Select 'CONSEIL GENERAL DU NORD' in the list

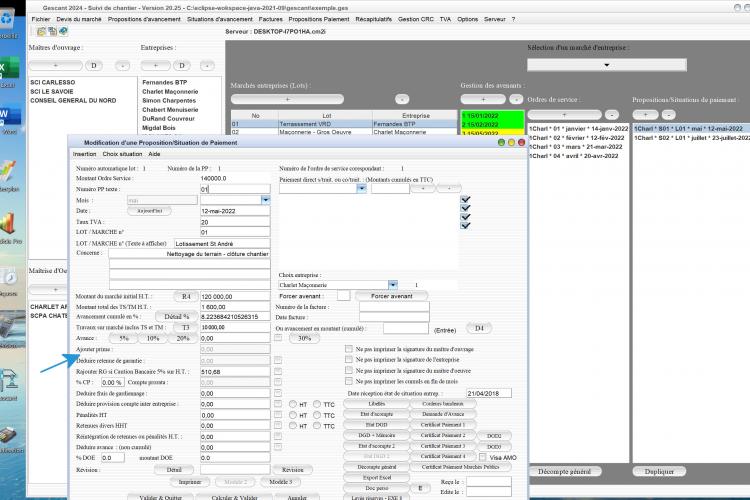point(73,100)
